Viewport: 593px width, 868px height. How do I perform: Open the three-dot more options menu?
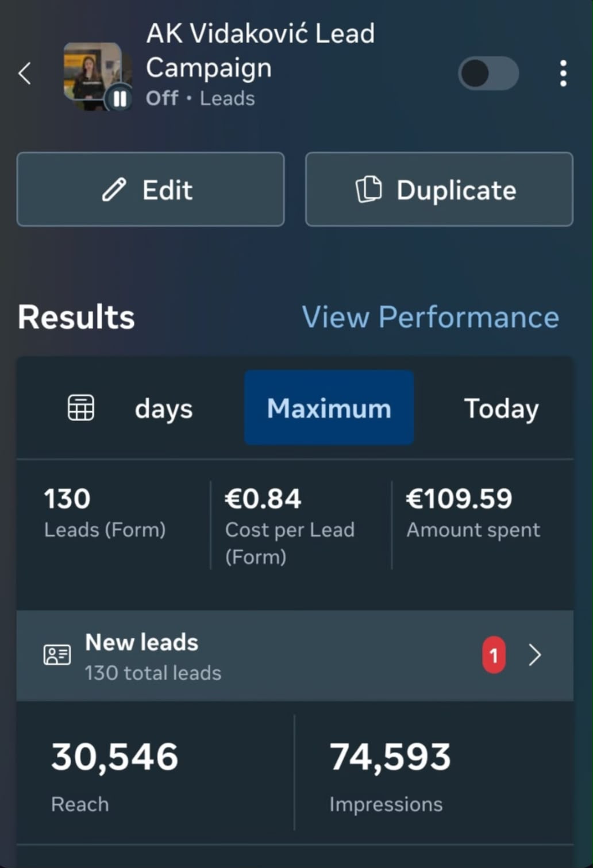pyautogui.click(x=563, y=74)
